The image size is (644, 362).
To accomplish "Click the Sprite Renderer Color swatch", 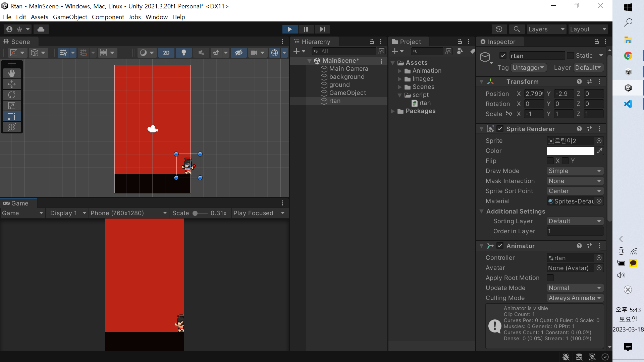I will point(571,151).
